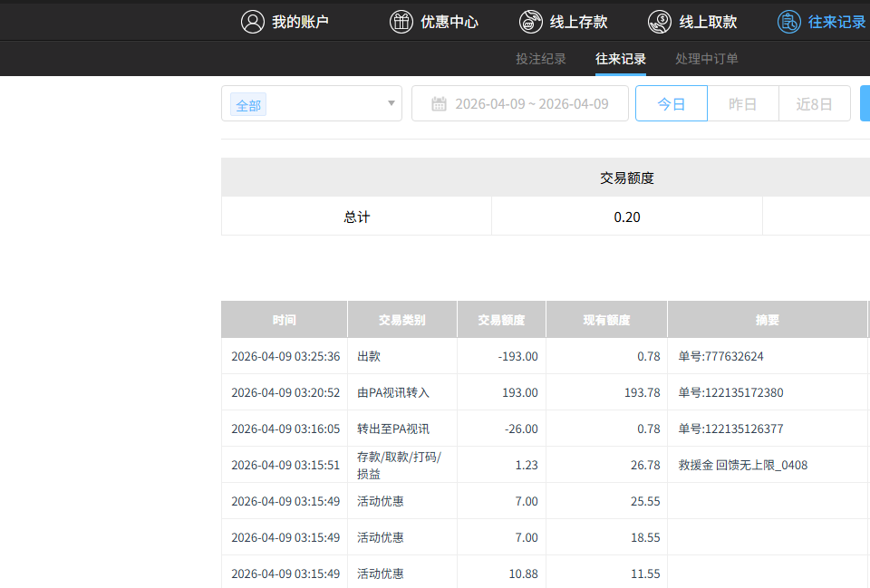Select the 全部 tag in filter box

pos(248,105)
